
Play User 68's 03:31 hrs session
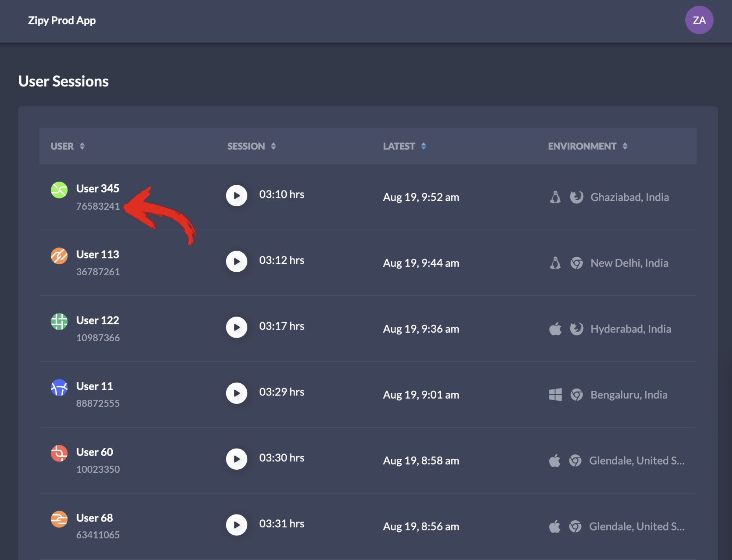pos(236,525)
